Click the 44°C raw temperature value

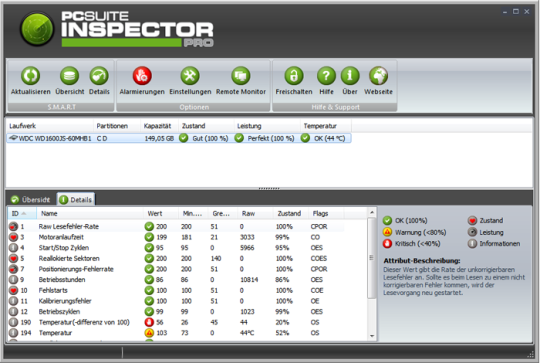247,333
